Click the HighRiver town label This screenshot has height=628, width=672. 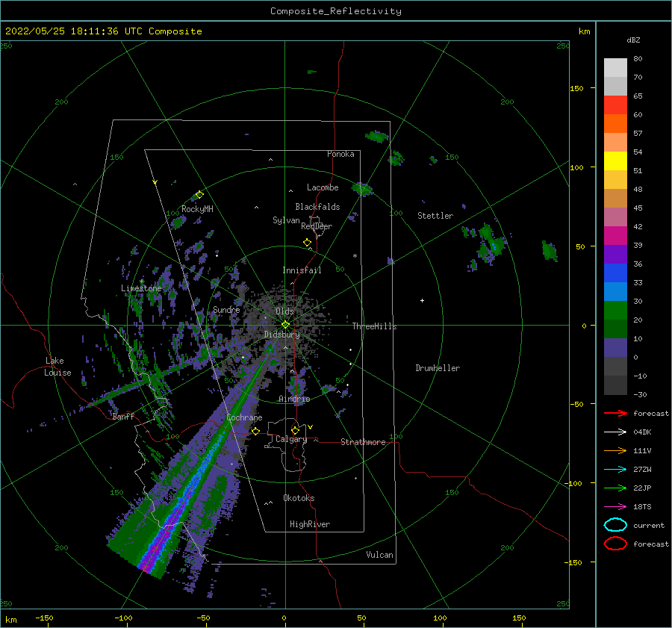point(310,524)
